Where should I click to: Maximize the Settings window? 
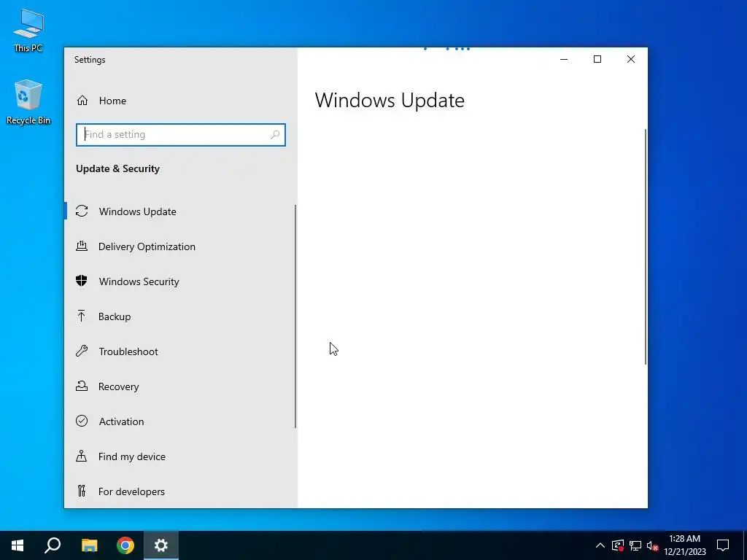click(x=597, y=59)
